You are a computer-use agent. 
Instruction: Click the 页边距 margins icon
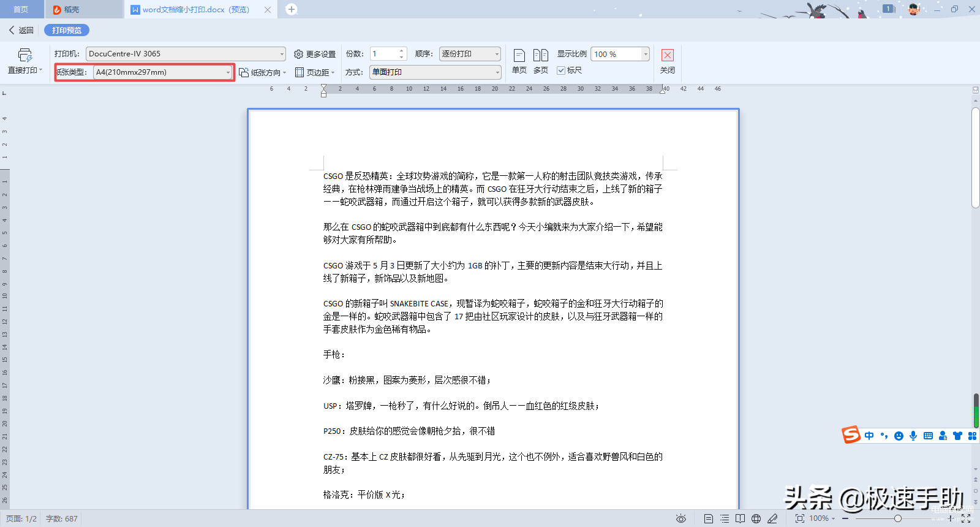[300, 72]
